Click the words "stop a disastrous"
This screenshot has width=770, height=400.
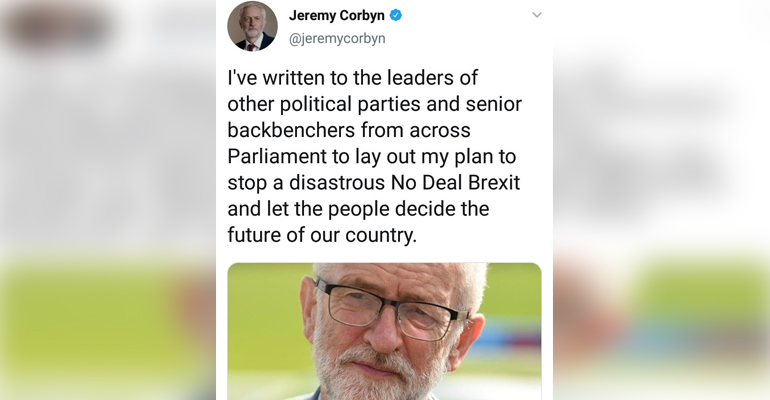coord(306,183)
